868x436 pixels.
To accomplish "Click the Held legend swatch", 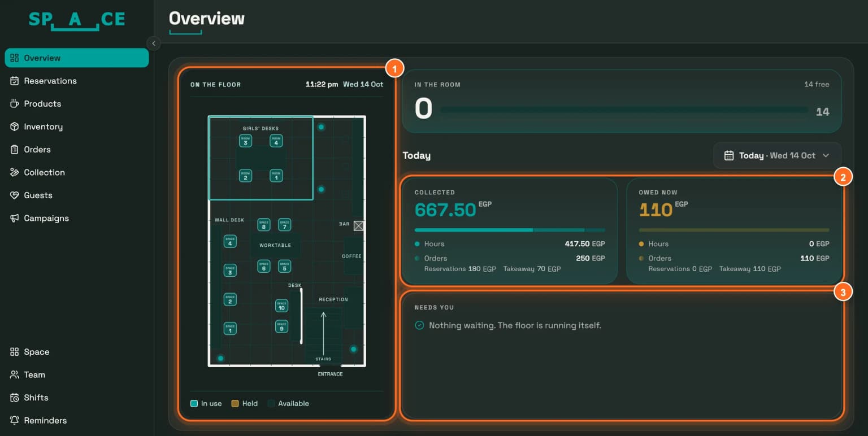I will (235, 404).
